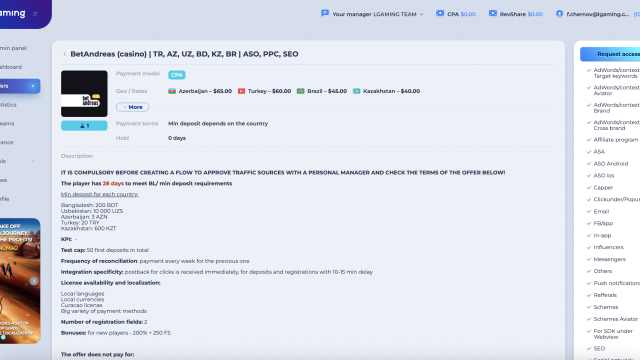Click the Min deposit for each country link
640x360 pixels.
click(100, 194)
